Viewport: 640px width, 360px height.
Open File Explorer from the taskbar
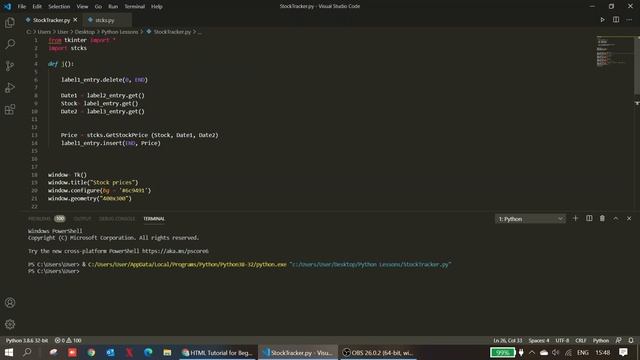pyautogui.click(x=167, y=352)
